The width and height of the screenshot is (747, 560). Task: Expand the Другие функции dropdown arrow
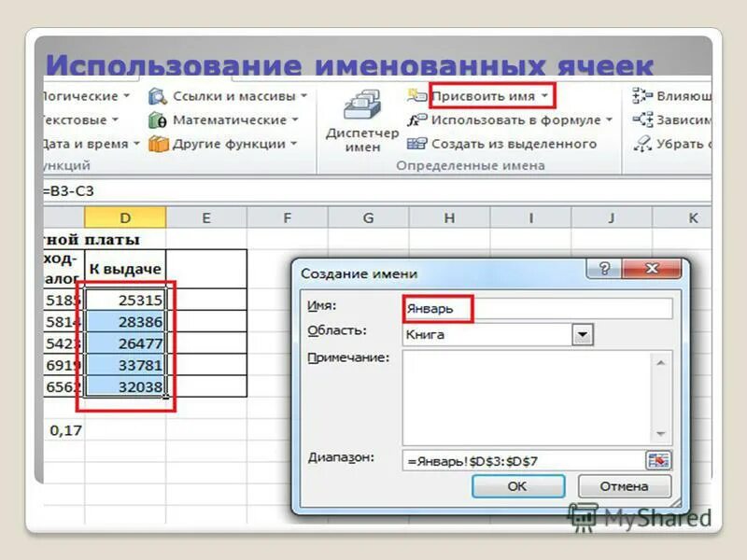coord(293,144)
